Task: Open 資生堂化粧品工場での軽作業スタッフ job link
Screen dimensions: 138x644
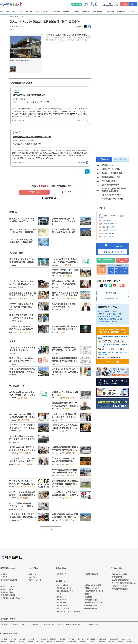Action: (x=29, y=95)
